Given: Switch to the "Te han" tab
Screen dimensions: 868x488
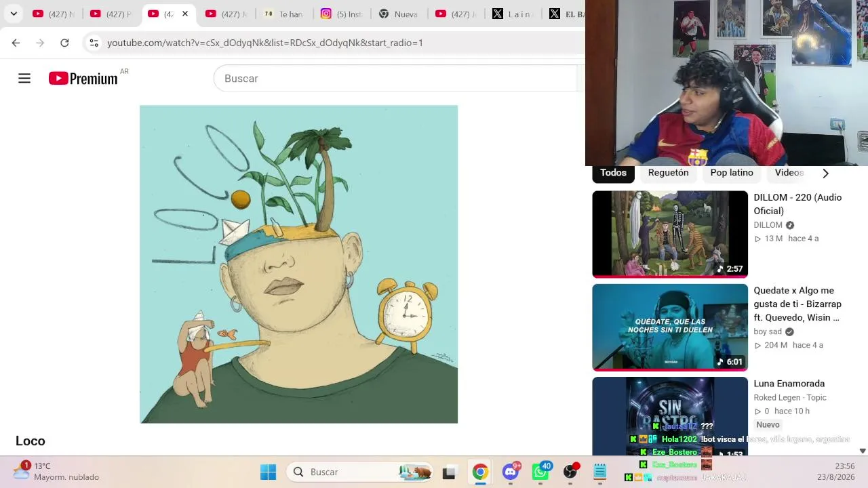Looking at the screenshot, I should click(x=285, y=14).
